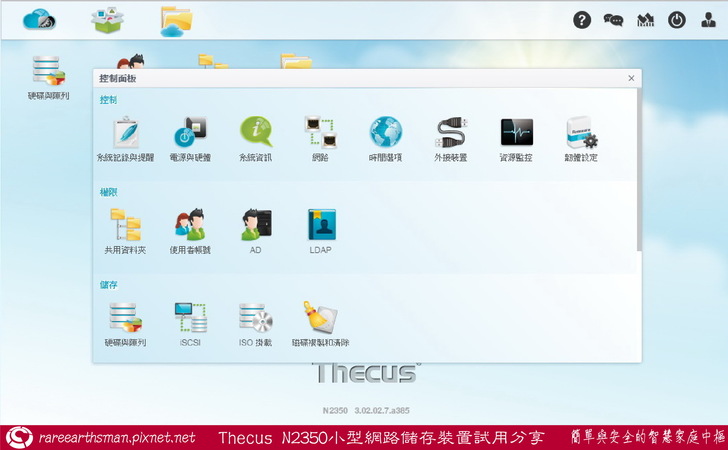Click the 權限 section heading
The width and height of the screenshot is (728, 450).
tap(108, 192)
